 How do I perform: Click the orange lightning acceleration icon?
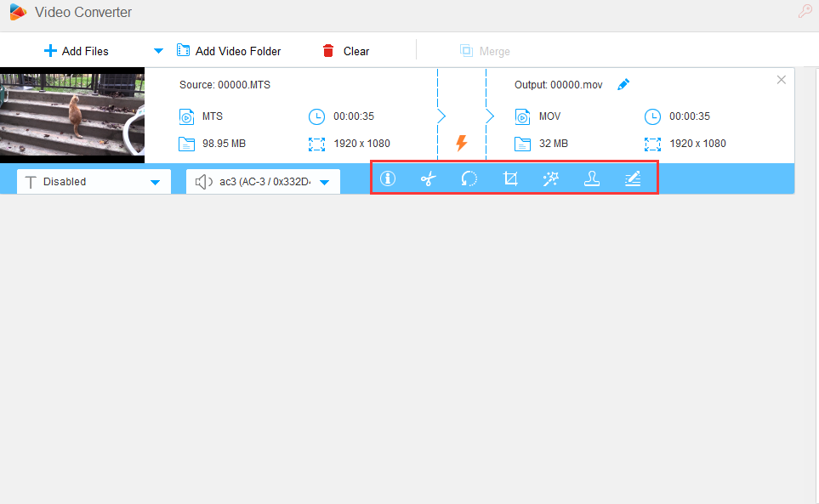[462, 144]
